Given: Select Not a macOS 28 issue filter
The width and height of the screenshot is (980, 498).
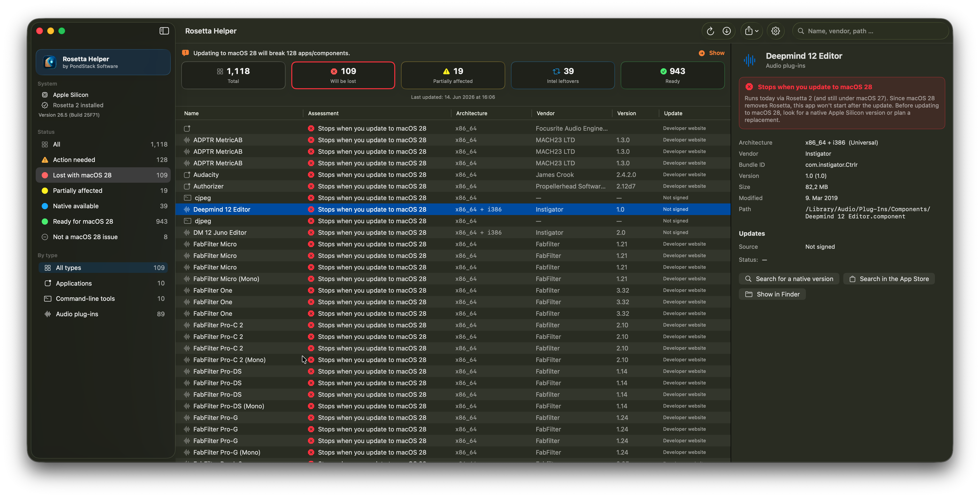Looking at the screenshot, I should click(103, 237).
